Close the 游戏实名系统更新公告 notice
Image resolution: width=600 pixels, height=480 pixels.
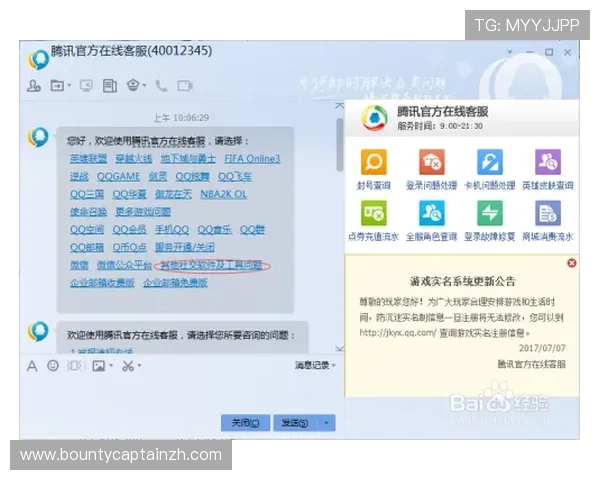[572, 263]
